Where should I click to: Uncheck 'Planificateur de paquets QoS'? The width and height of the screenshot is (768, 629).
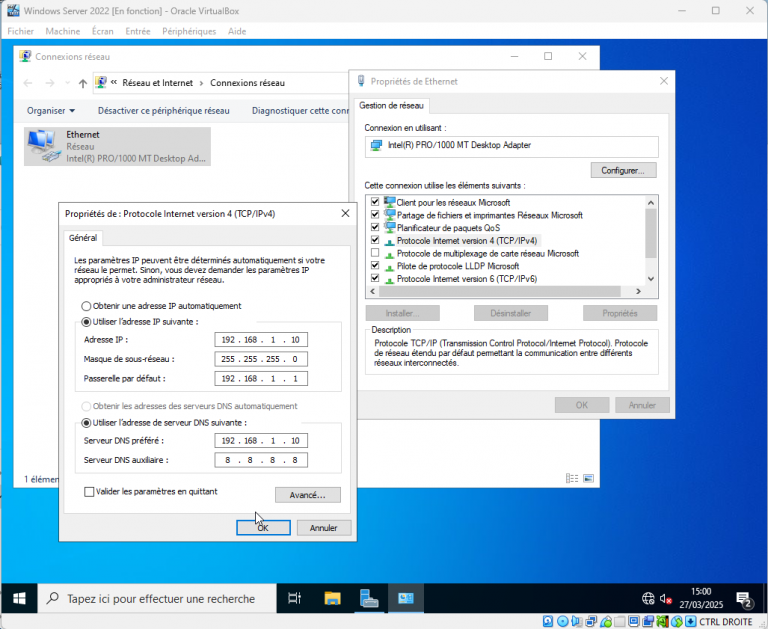pos(375,228)
